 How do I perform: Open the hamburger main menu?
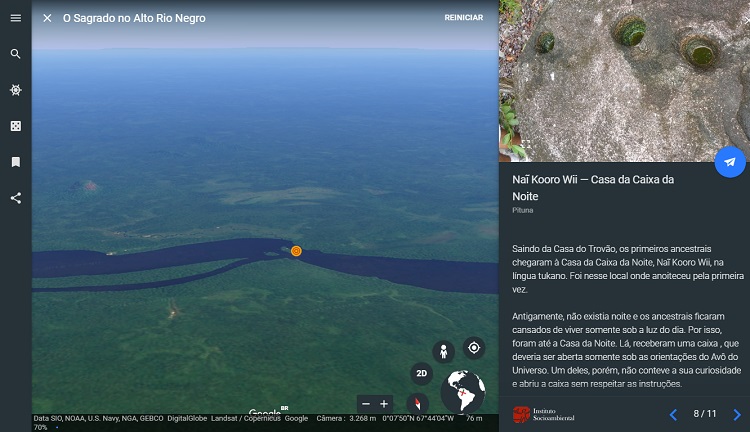coord(15,18)
